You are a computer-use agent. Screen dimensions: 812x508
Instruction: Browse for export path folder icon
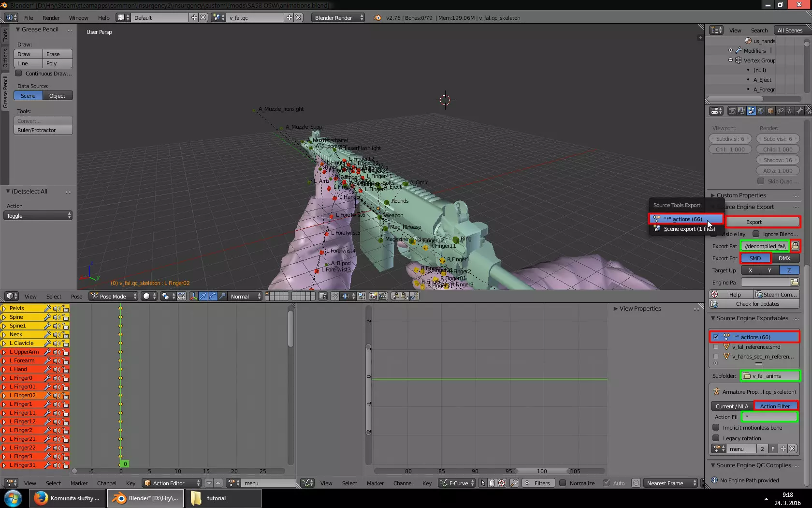coord(795,246)
